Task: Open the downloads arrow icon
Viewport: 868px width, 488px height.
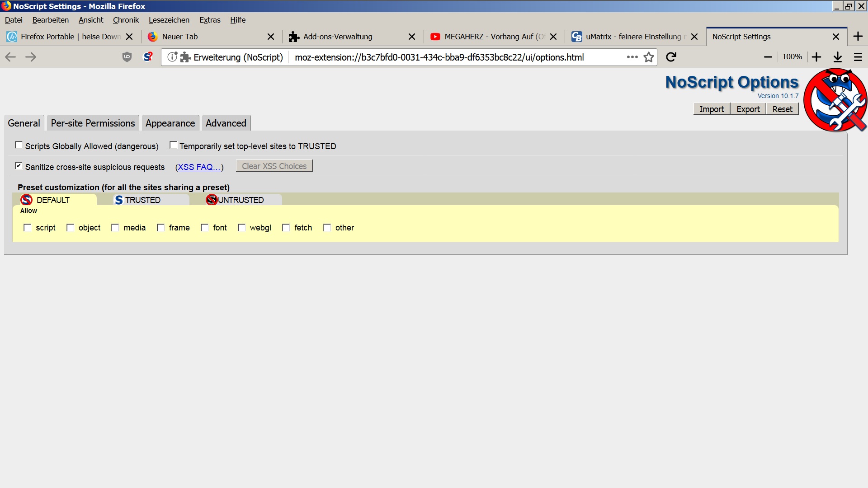Action: tap(838, 57)
